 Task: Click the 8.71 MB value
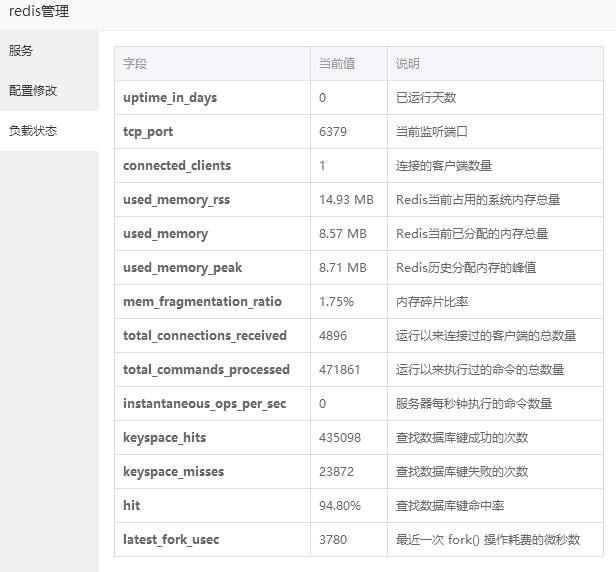343,268
